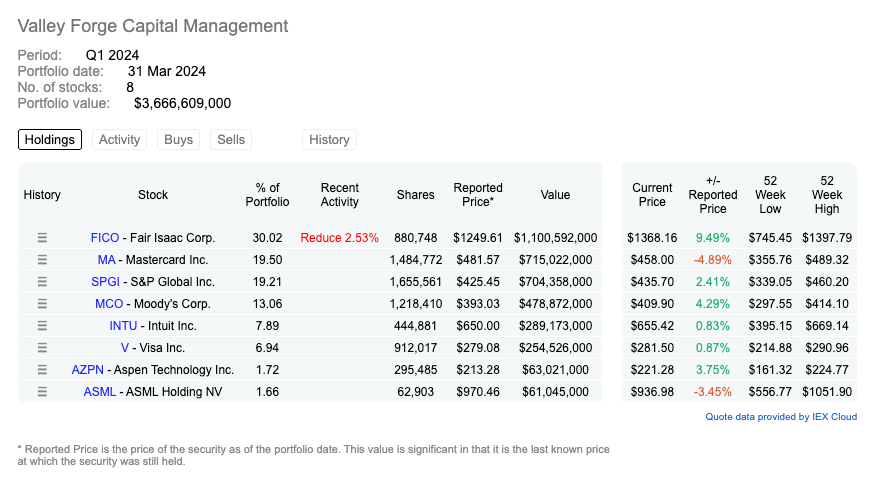Select the '$63,021,000' value cell
The height and width of the screenshot is (487, 884).
(x=555, y=370)
